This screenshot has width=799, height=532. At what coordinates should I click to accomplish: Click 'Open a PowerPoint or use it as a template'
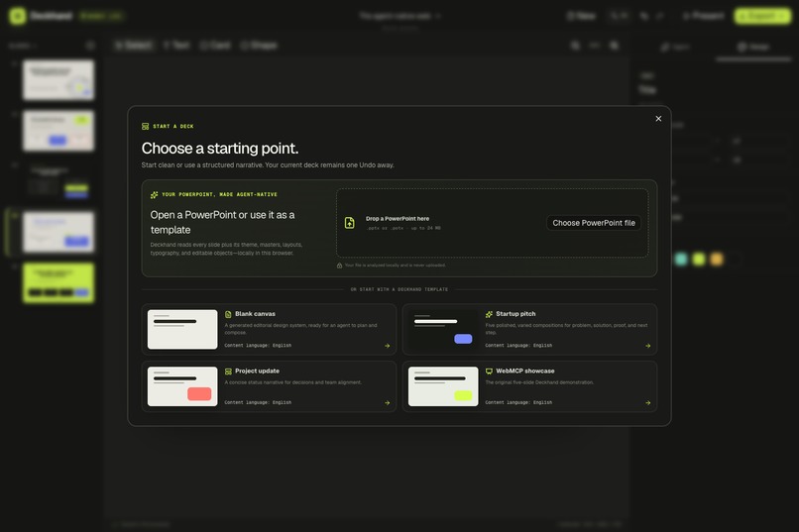coord(222,222)
